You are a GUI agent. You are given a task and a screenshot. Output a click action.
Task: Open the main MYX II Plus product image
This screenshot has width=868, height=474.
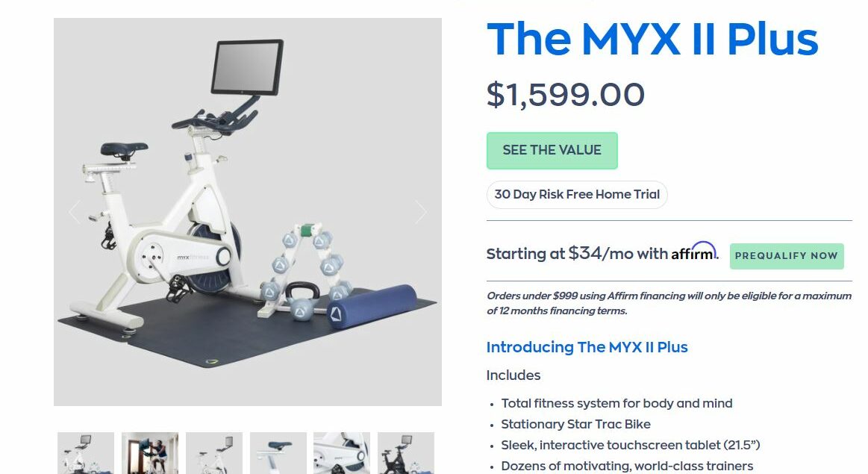[248, 212]
